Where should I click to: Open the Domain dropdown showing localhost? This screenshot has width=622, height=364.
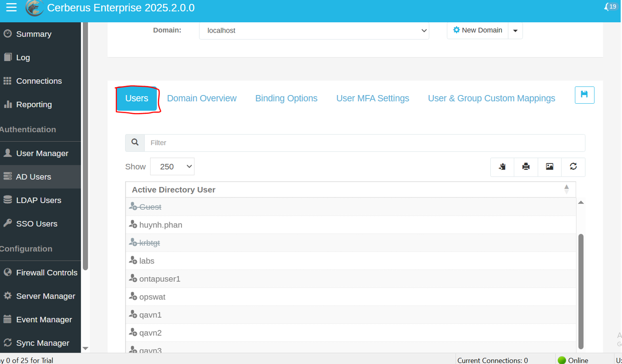click(314, 31)
